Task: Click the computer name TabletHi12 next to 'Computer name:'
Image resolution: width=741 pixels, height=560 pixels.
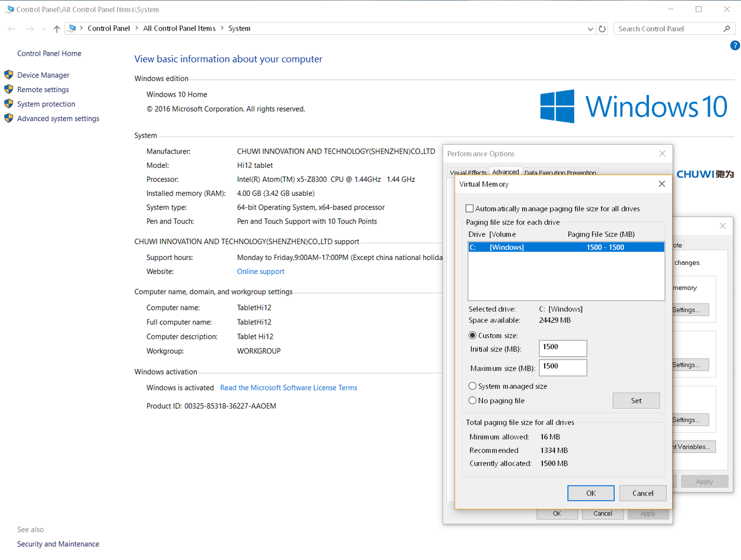Action: [x=254, y=308]
